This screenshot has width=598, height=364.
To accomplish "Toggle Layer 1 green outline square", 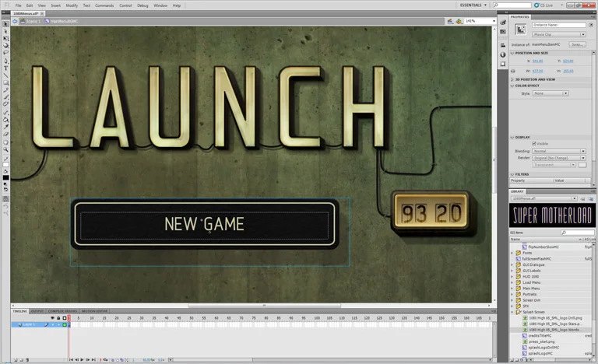I will [x=65, y=325].
